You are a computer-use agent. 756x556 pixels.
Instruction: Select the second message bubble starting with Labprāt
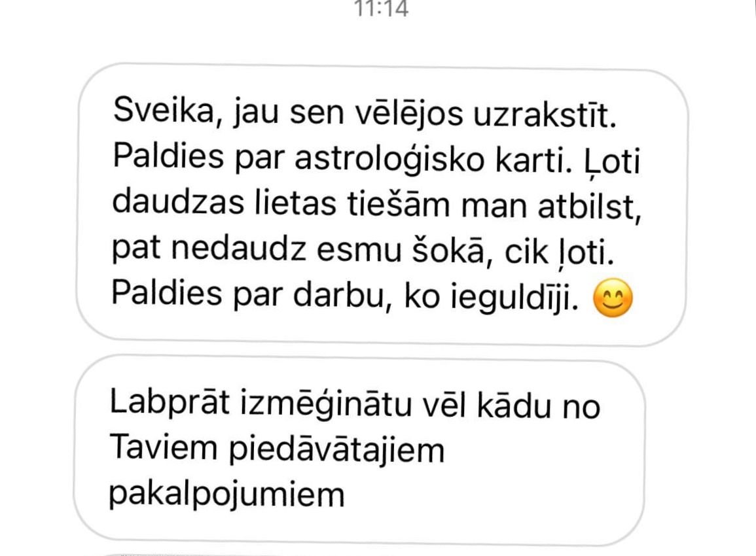pos(359,450)
